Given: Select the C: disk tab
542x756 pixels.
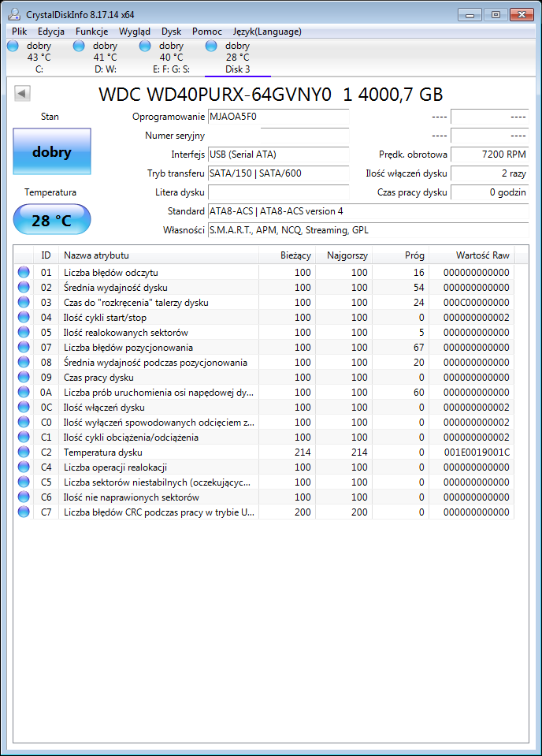Looking at the screenshot, I should pos(39,58).
